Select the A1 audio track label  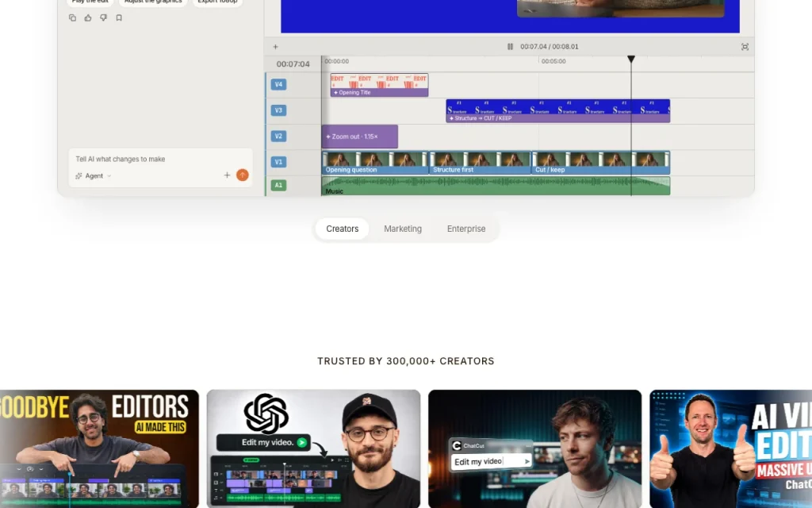click(278, 185)
